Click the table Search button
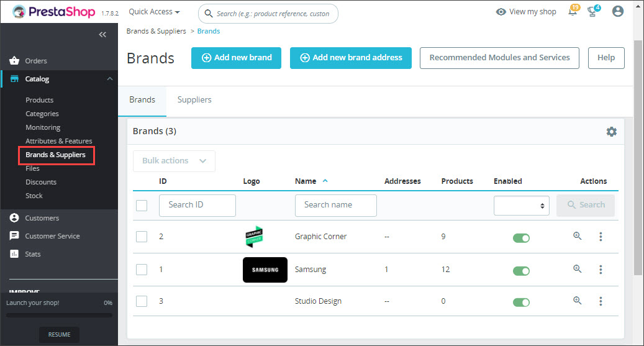This screenshot has width=644, height=346. pyautogui.click(x=585, y=205)
